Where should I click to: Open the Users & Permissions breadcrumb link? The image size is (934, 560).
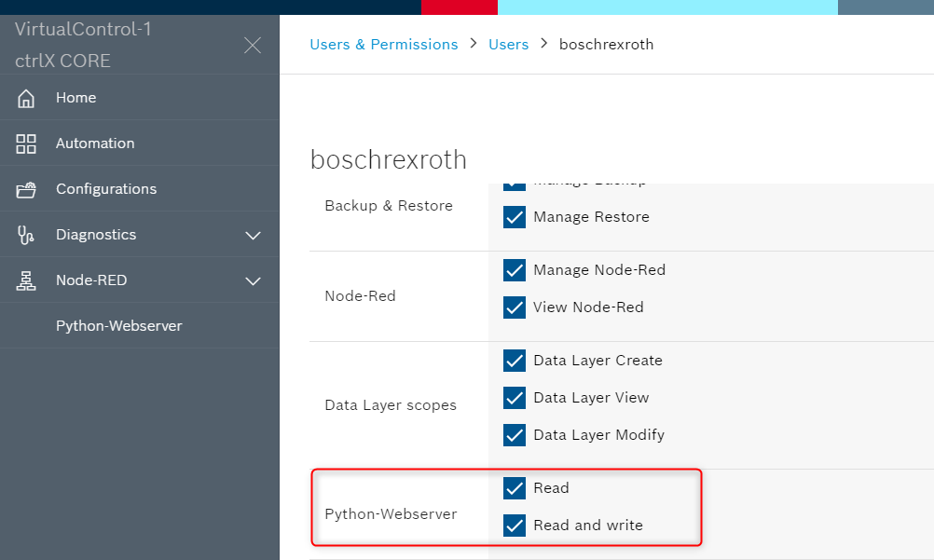384,44
